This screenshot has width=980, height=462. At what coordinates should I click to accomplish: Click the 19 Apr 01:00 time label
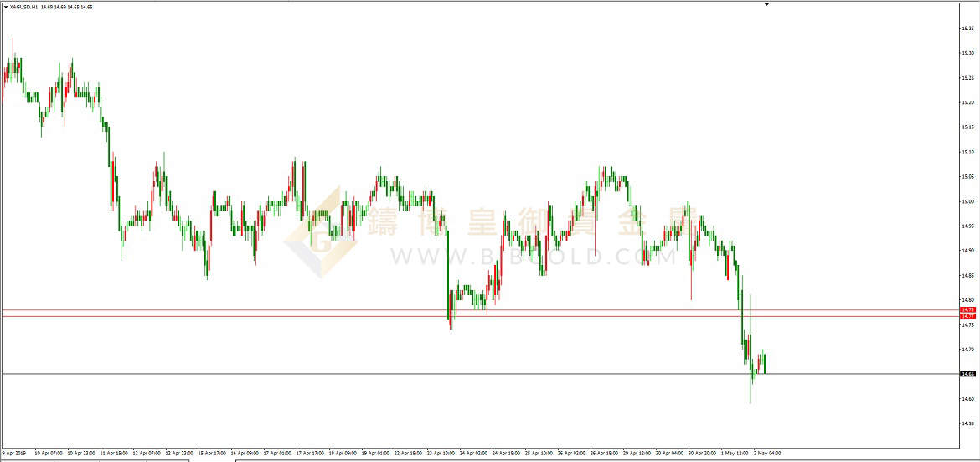click(374, 452)
